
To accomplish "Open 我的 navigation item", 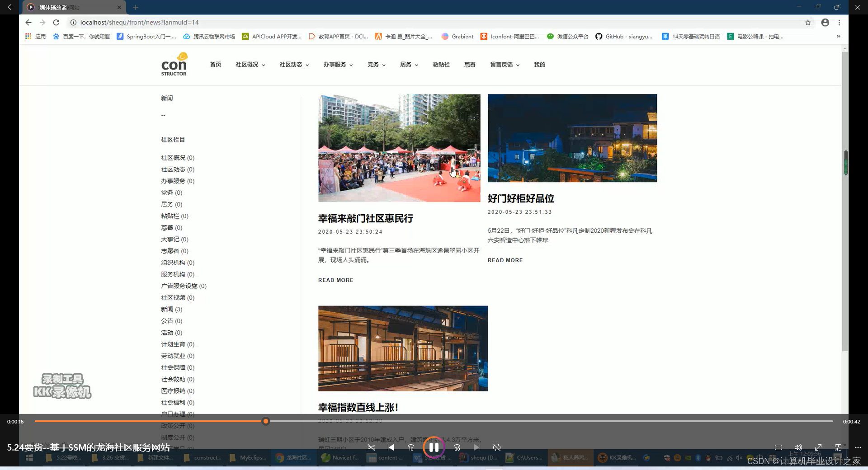I will pos(539,64).
